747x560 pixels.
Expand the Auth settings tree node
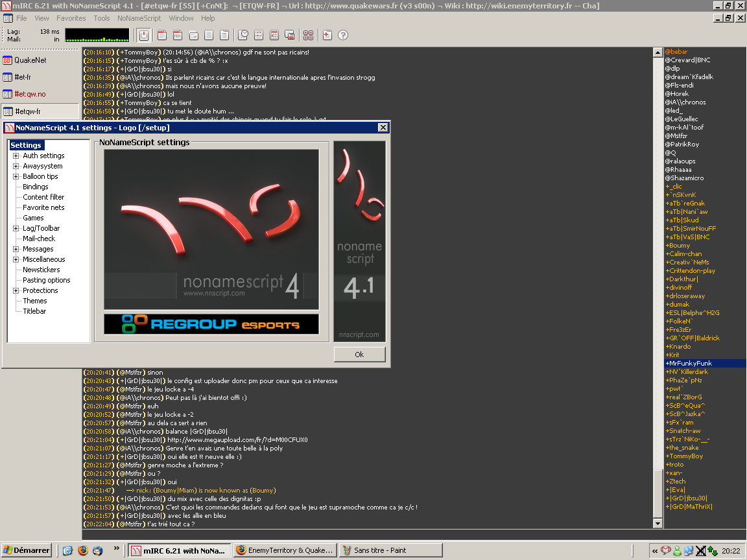point(16,156)
